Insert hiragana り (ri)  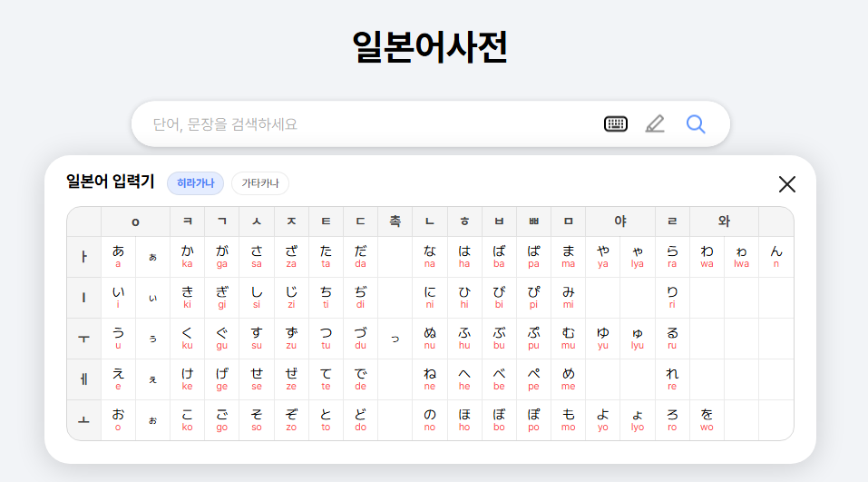pyautogui.click(x=672, y=298)
